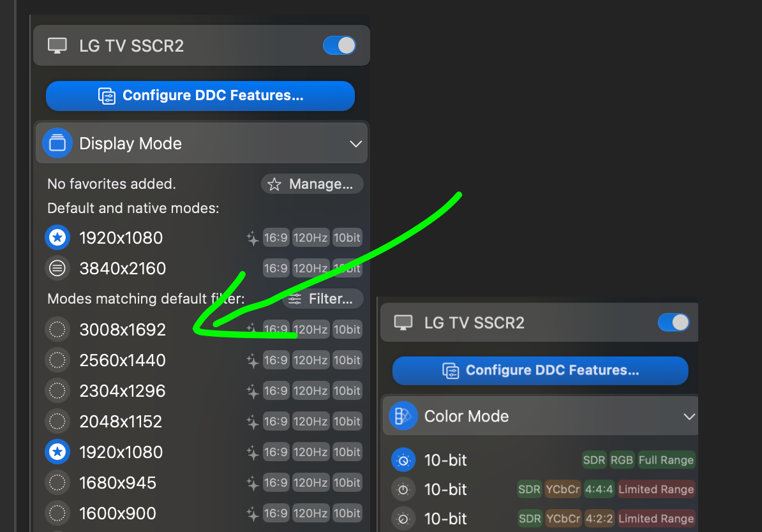Click Configure DDC Features above Display Mode
Image resolution: width=762 pixels, height=532 pixels.
coord(200,96)
